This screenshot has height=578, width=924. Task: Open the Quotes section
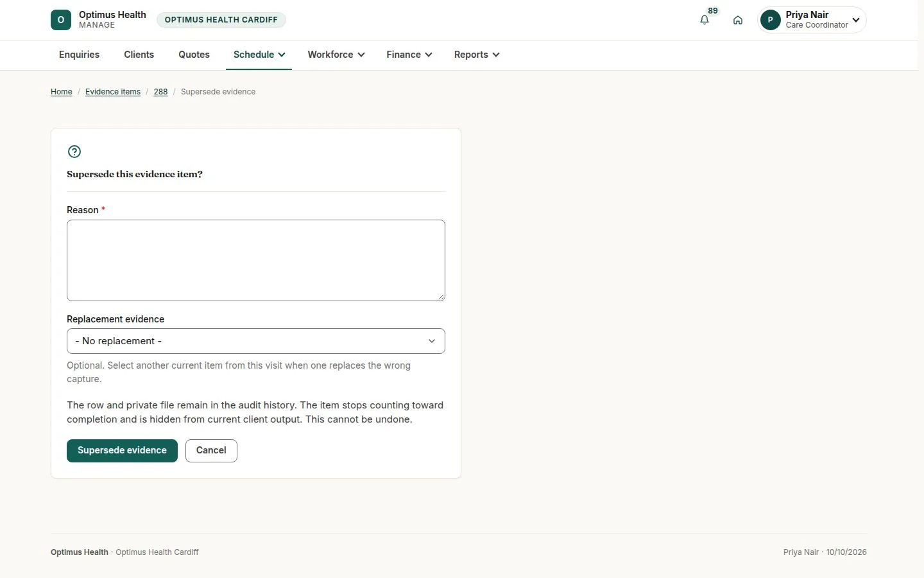tap(194, 55)
